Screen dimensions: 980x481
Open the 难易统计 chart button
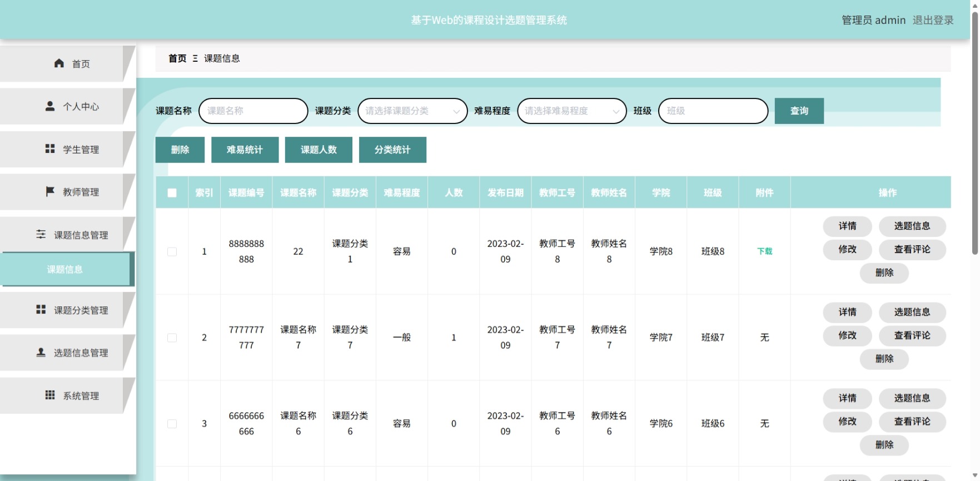click(245, 150)
